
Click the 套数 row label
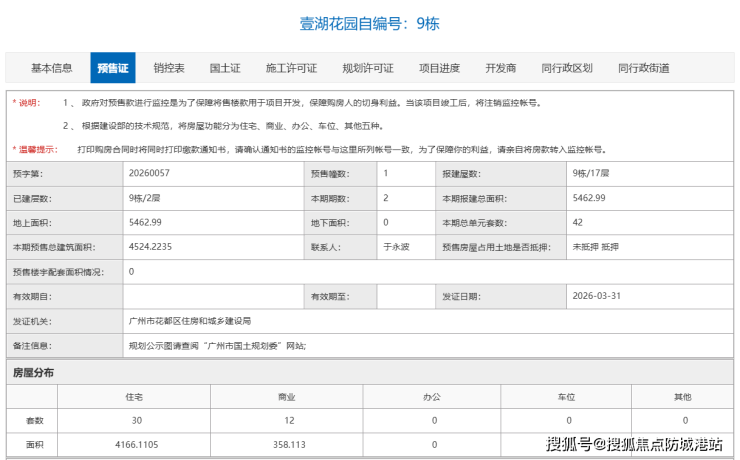coord(34,421)
